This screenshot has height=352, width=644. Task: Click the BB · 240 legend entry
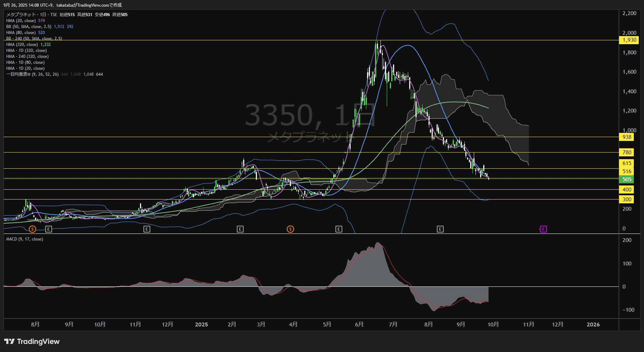pyautogui.click(x=34, y=39)
